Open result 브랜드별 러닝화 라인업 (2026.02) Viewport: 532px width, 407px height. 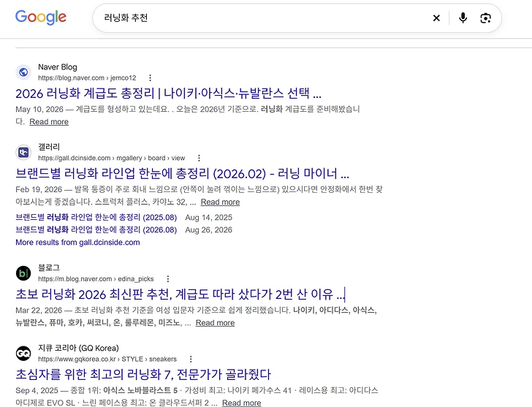point(182,174)
